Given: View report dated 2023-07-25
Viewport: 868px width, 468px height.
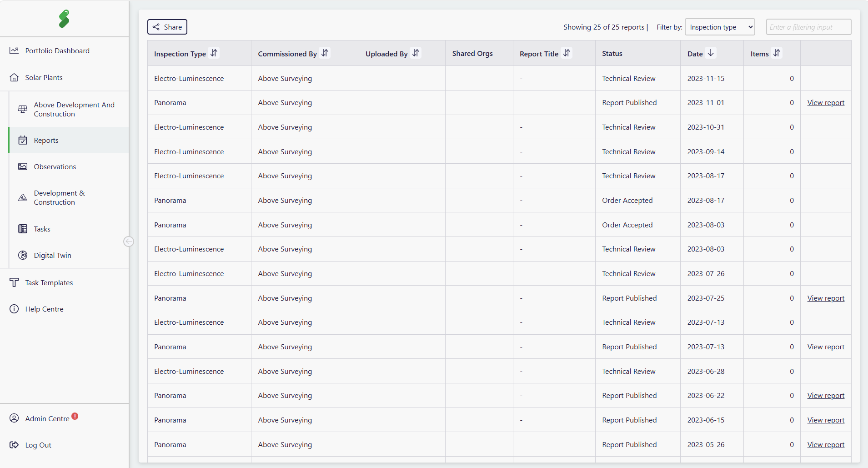Looking at the screenshot, I should (x=826, y=298).
